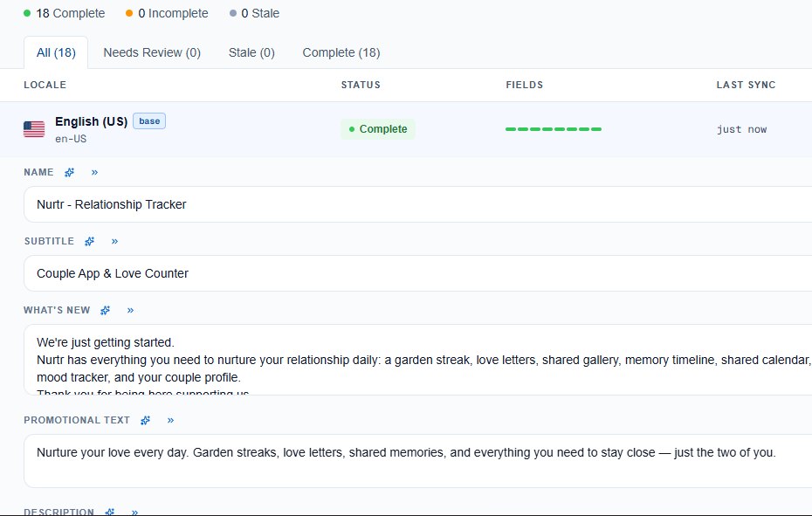Click the STATUS column header
Image resolution: width=812 pixels, height=516 pixels.
(x=361, y=85)
